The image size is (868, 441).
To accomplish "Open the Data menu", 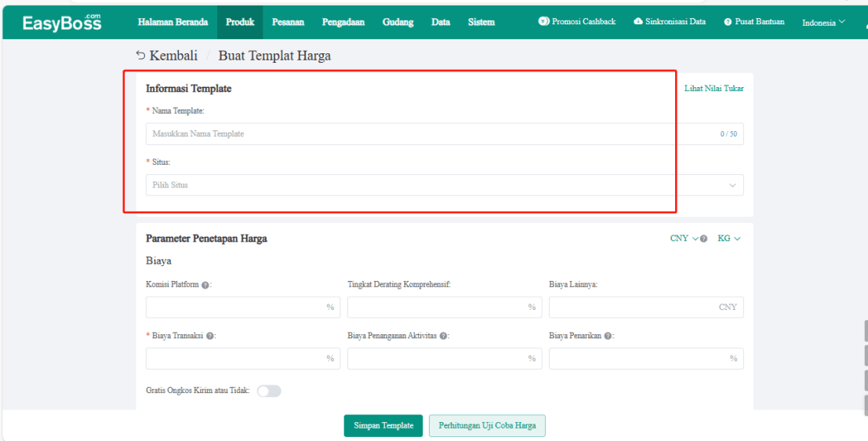I will coord(441,22).
